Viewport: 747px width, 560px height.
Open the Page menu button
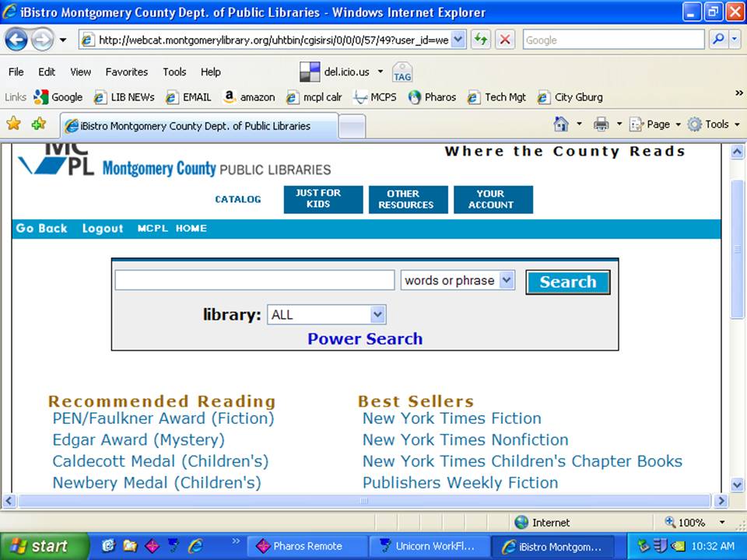(x=654, y=124)
